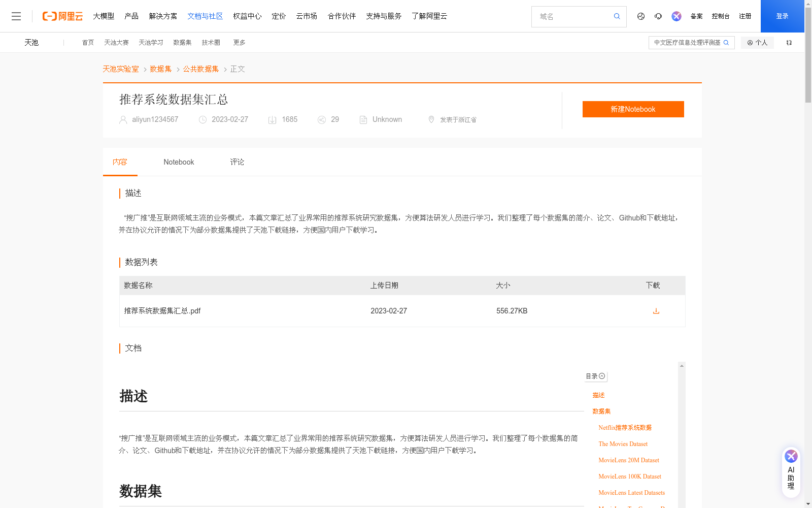
Task: Click inside the 域名 search input field
Action: tap(568, 16)
